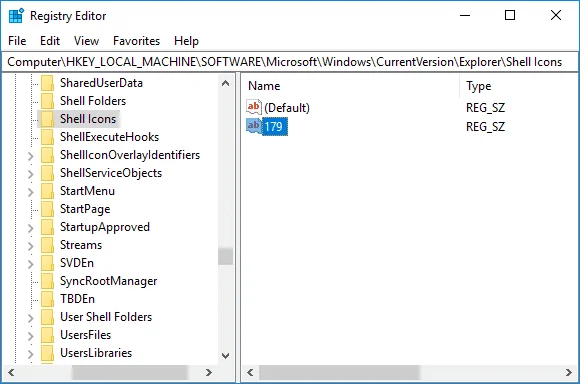Click the SharedUserData folder icon

[47, 83]
